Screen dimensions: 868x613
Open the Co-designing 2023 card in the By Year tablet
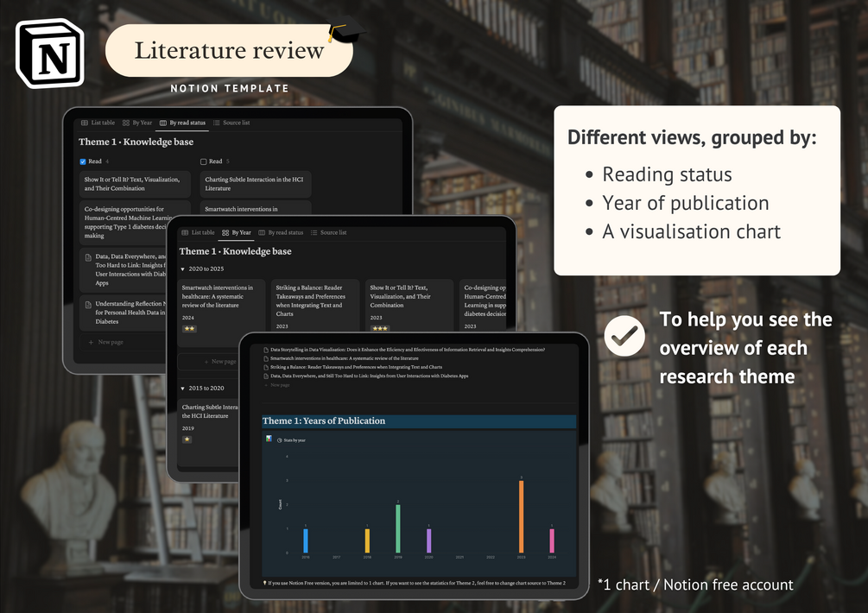[484, 306]
